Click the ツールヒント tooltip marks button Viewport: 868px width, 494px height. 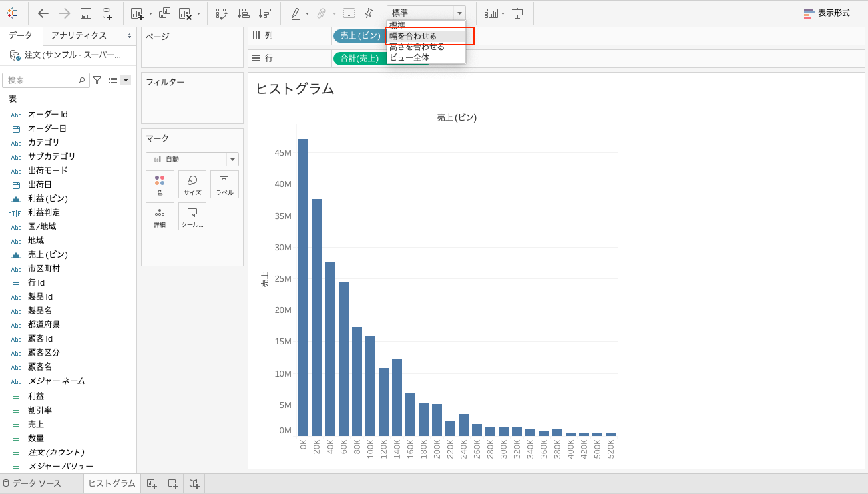pos(192,216)
